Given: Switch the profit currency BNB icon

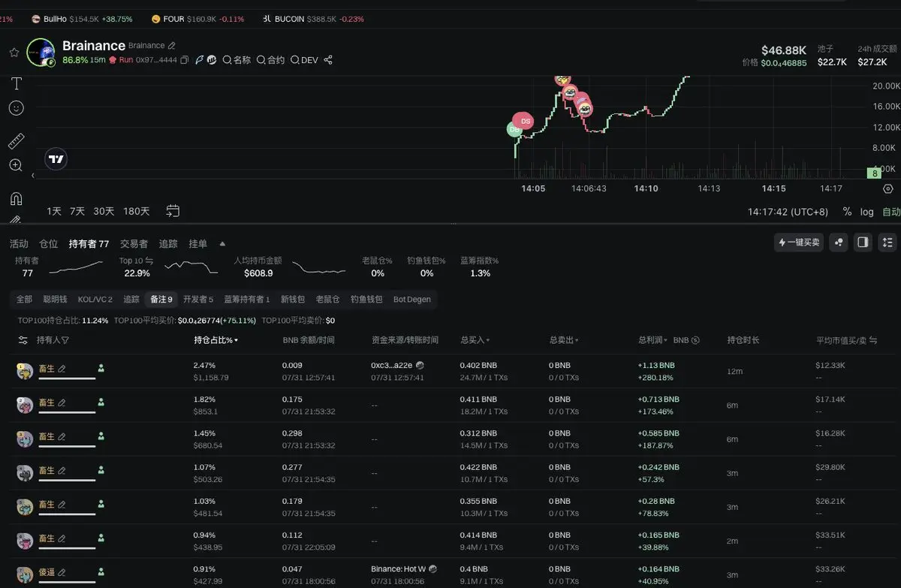Looking at the screenshot, I should click(695, 340).
